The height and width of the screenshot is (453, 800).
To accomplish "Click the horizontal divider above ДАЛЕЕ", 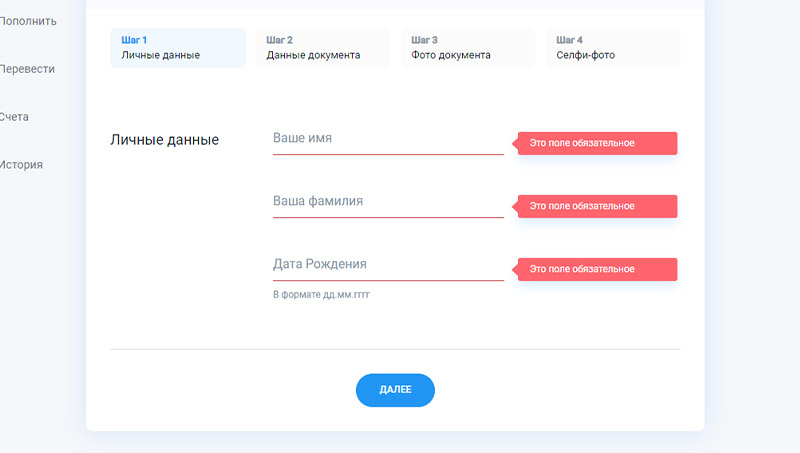I will pyautogui.click(x=395, y=349).
